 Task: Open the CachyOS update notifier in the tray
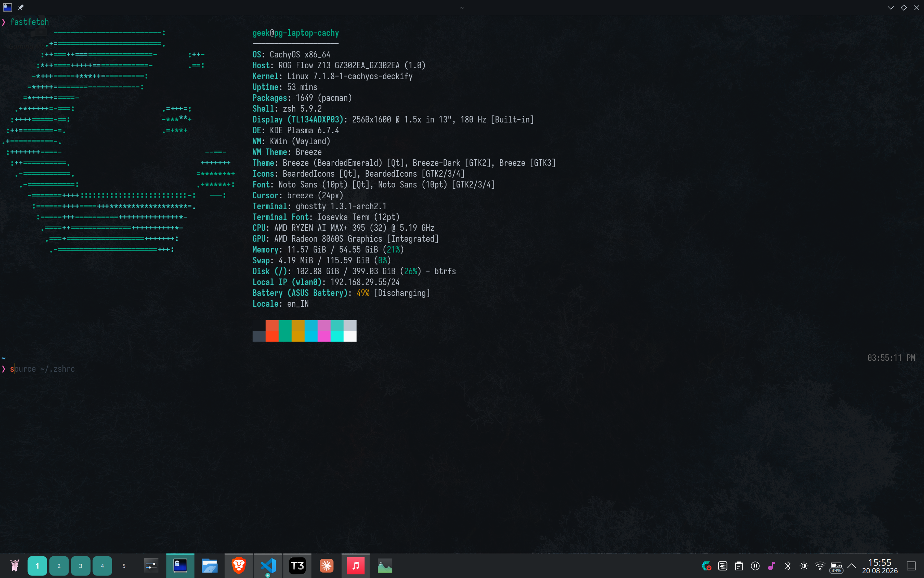pos(706,566)
